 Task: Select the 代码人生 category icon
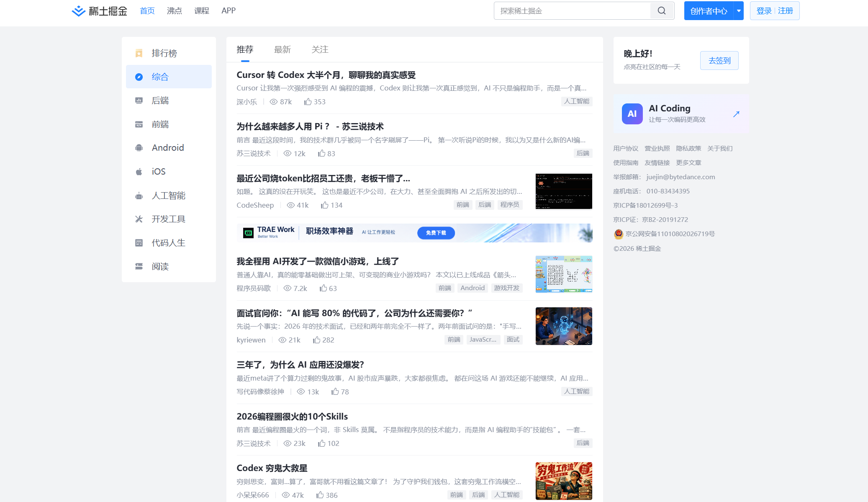pyautogui.click(x=139, y=243)
